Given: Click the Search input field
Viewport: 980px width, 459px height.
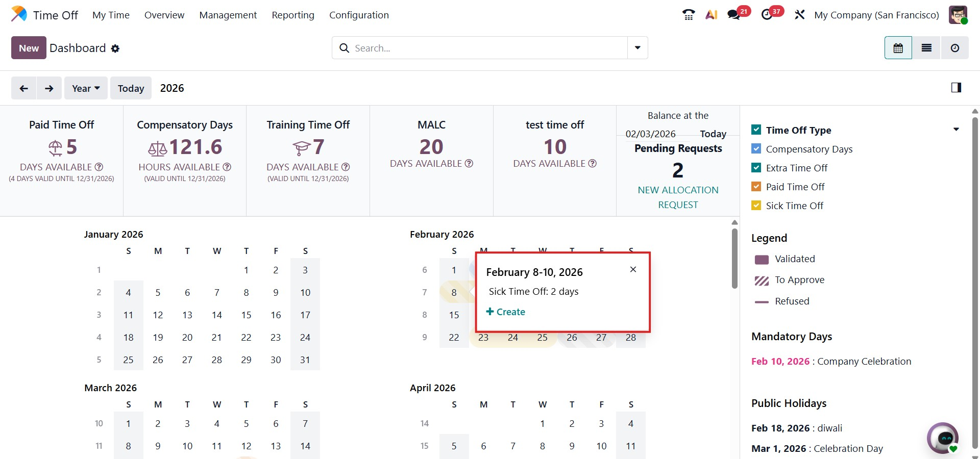Looking at the screenshot, I should click(485, 48).
